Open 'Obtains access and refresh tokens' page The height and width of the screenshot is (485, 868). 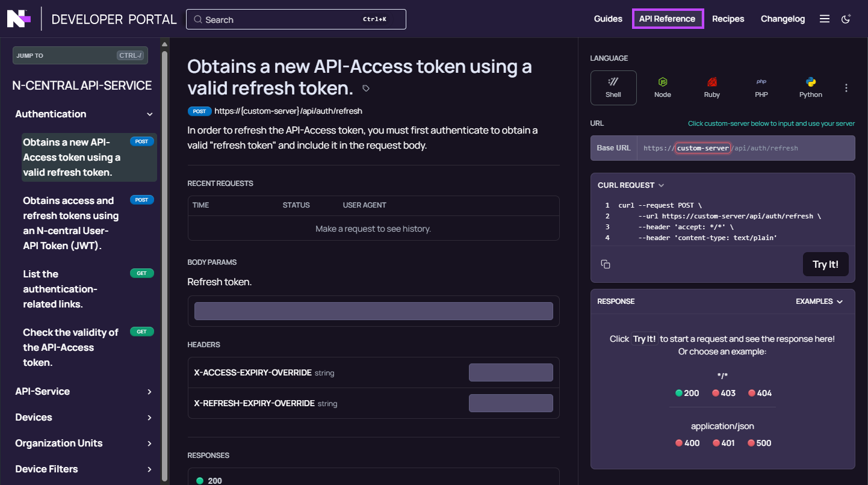click(89, 223)
